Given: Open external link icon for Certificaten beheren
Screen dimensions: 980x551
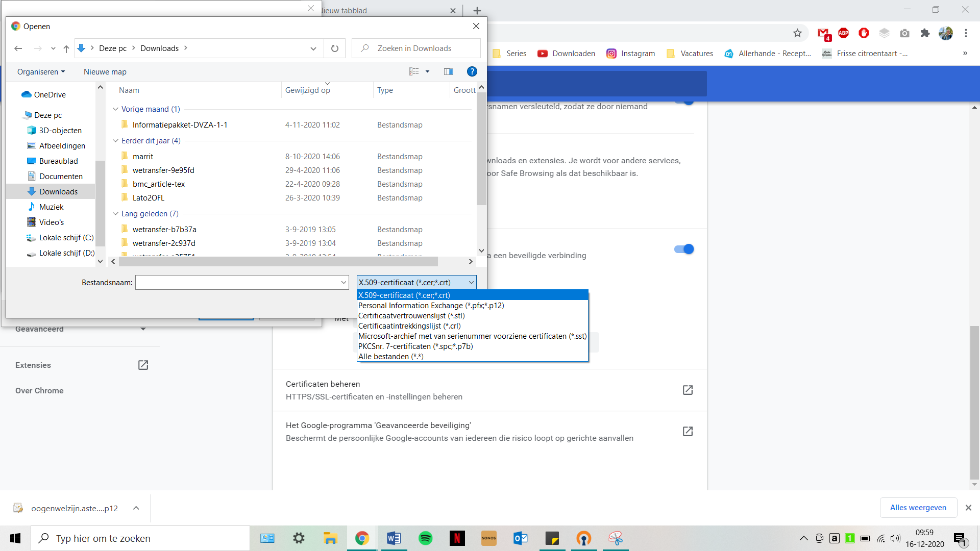Looking at the screenshot, I should coord(688,390).
